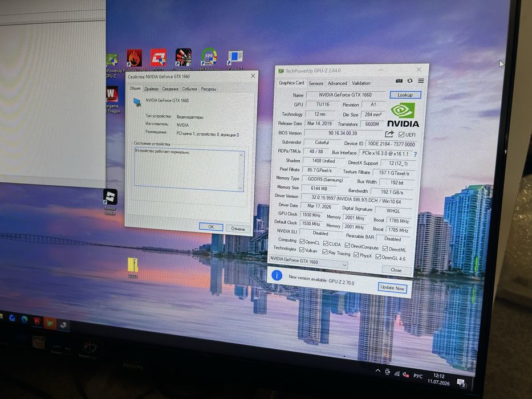Click the GPU-Z refresh icon
Image resolution: width=532 pixels, height=399 pixels.
click(410, 81)
